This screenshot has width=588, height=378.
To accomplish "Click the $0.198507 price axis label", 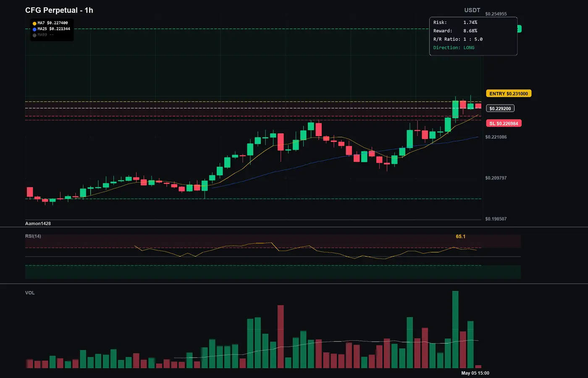I will [x=496, y=219].
